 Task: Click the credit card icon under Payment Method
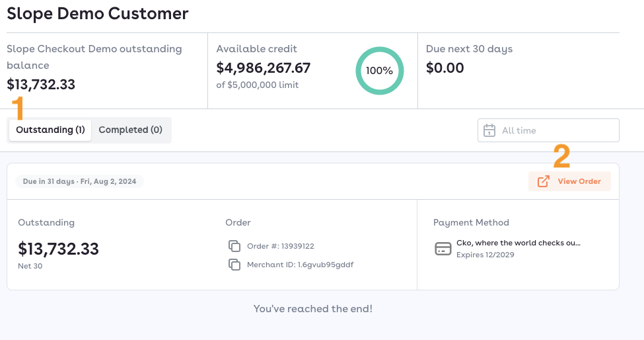443,249
